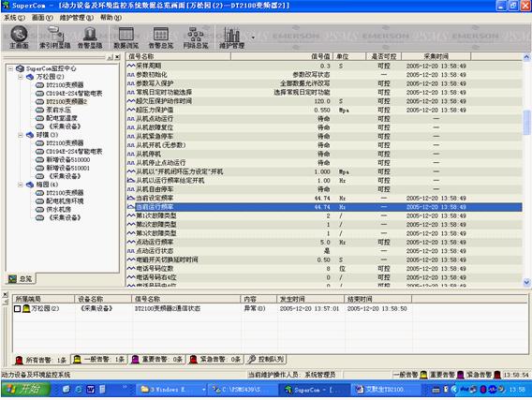The image size is (532, 400).
Task: Click the 配电室温度 device icon in tree
Action: point(39,118)
